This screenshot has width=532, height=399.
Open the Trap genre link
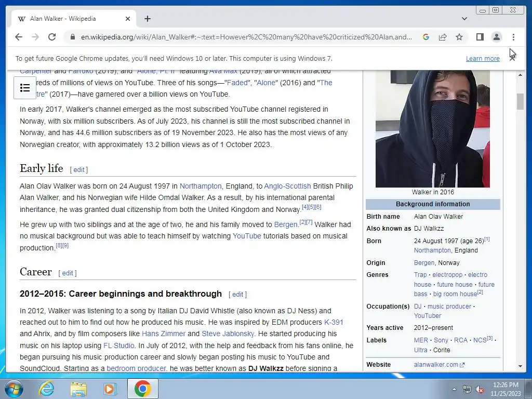click(420, 275)
